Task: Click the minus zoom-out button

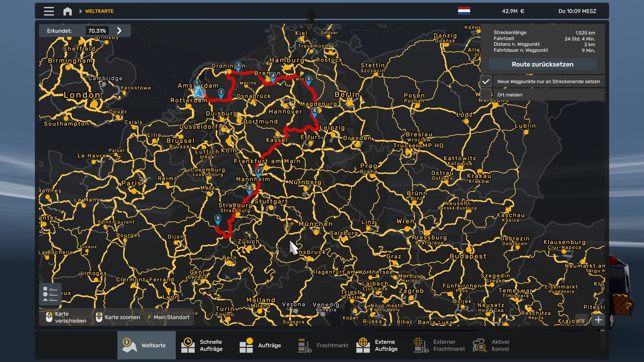Action: point(582,320)
